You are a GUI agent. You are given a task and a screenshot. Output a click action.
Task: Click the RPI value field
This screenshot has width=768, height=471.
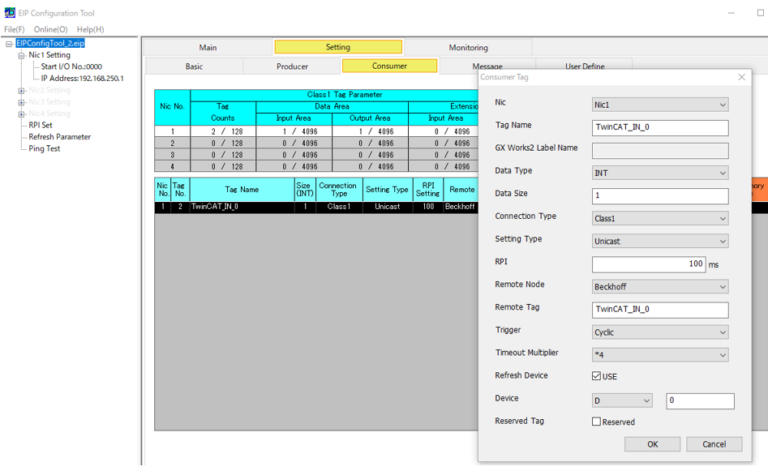click(649, 263)
